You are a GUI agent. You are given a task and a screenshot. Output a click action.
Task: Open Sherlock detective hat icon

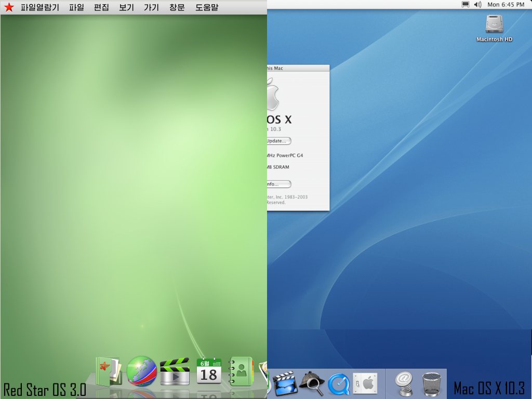tap(312, 384)
